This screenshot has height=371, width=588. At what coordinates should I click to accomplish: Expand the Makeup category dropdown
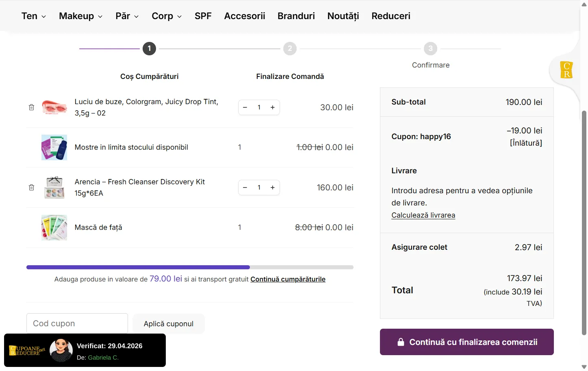coord(80,16)
